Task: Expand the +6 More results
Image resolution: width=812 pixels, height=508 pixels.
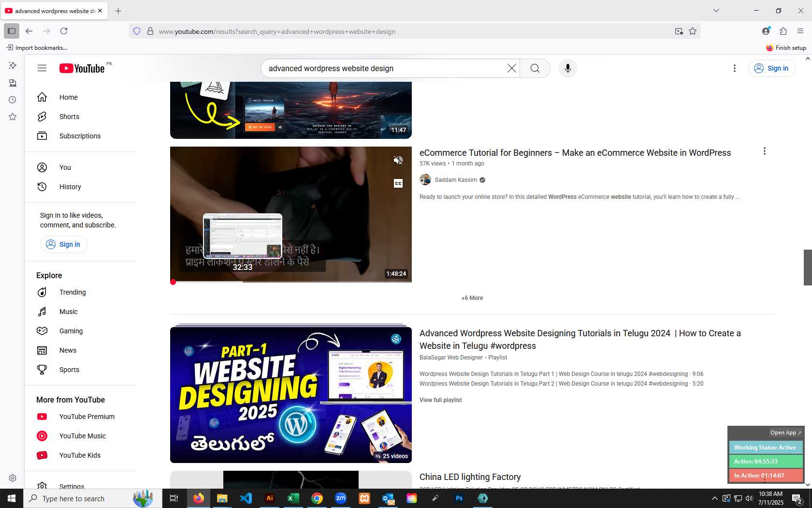Action: click(x=472, y=298)
